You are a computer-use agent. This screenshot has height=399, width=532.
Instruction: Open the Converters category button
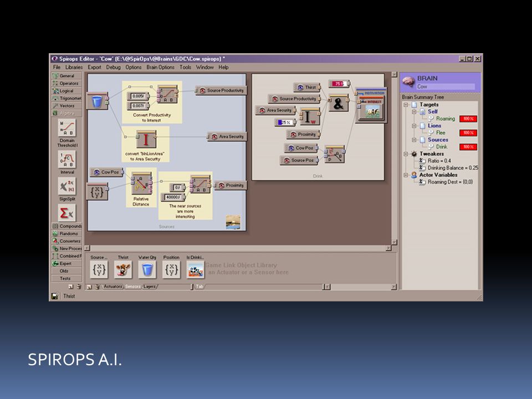coord(67,241)
